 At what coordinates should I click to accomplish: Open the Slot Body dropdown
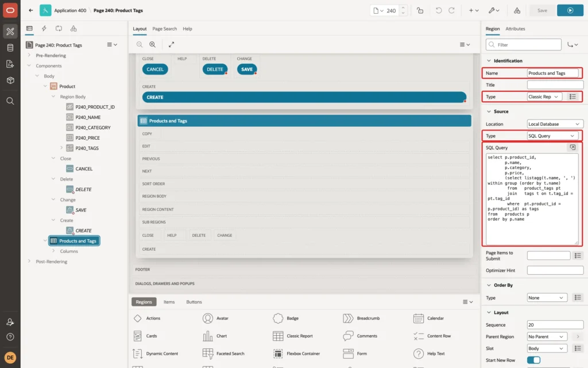(547, 348)
